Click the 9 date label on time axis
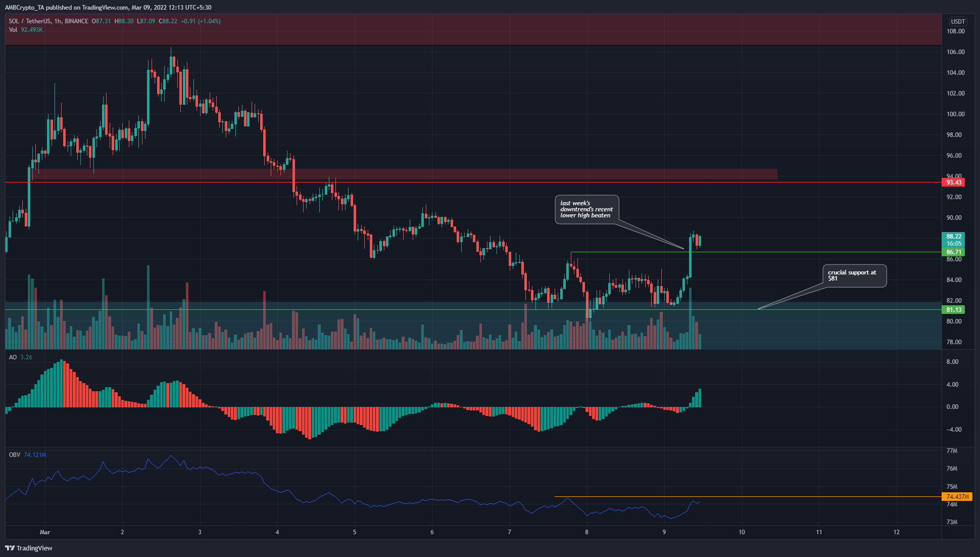This screenshot has height=557, width=980. click(x=664, y=532)
